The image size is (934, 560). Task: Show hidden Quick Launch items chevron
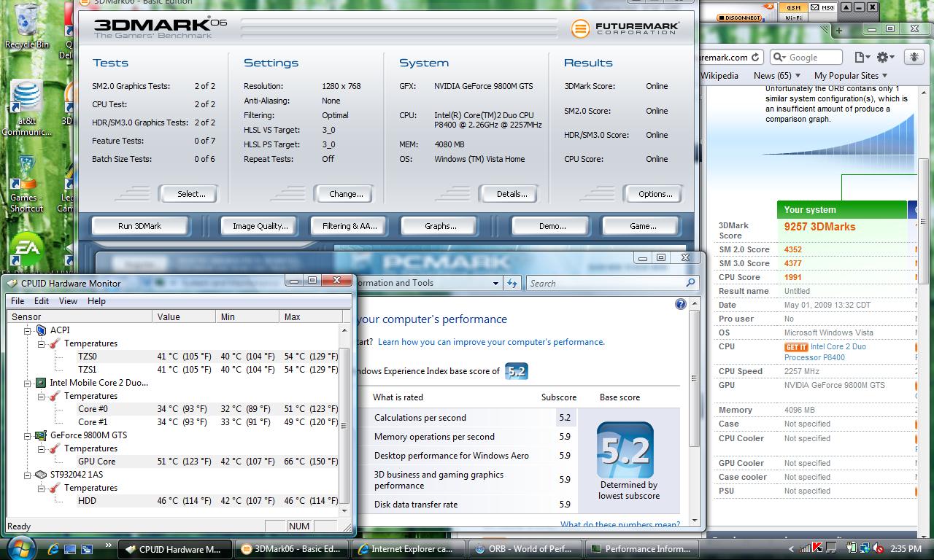point(109,545)
